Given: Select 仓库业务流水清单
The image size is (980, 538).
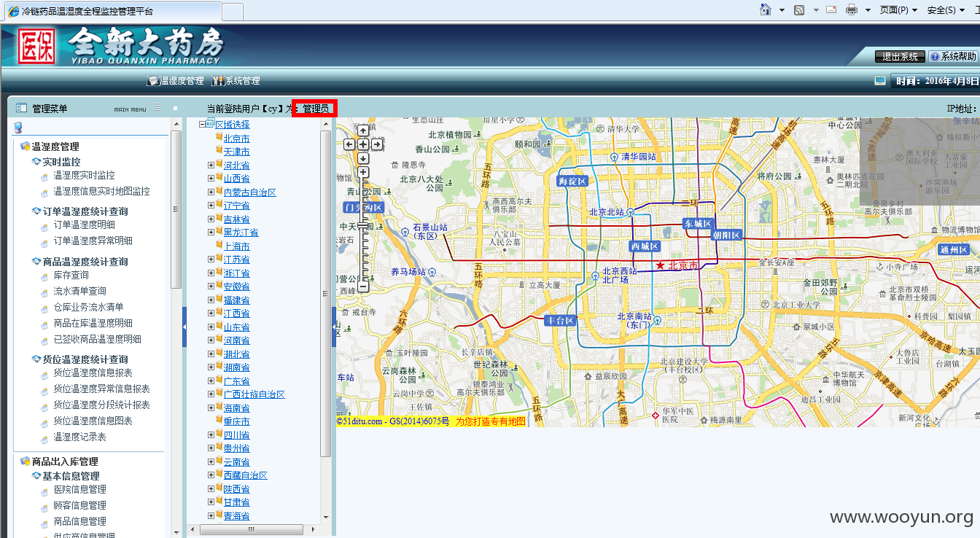Looking at the screenshot, I should coord(88,307).
